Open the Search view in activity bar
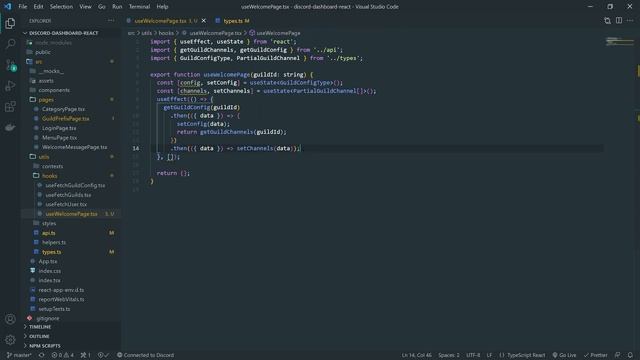The height and width of the screenshot is (360, 640). pos(10,44)
